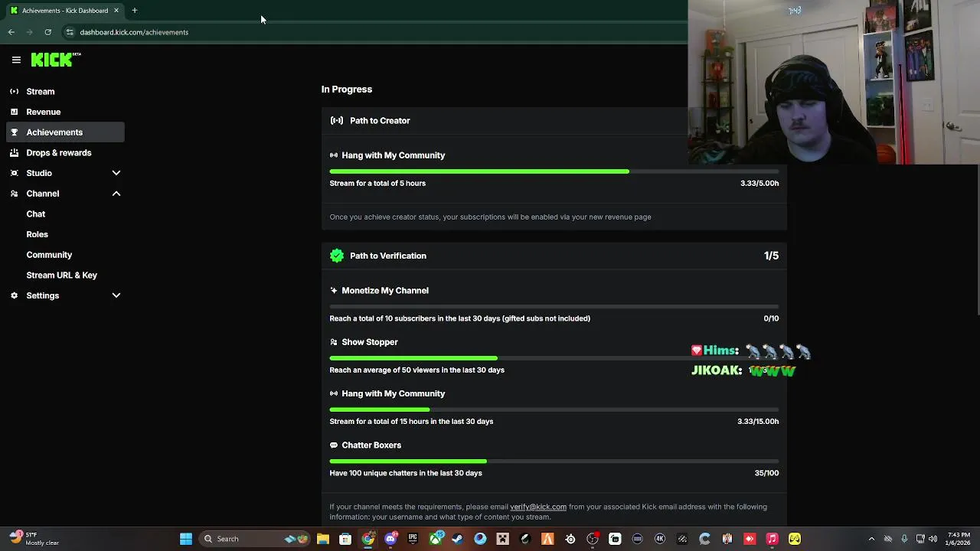Click the Achievements trophy icon in sidebar
The height and width of the screenshot is (551, 980).
coord(14,132)
